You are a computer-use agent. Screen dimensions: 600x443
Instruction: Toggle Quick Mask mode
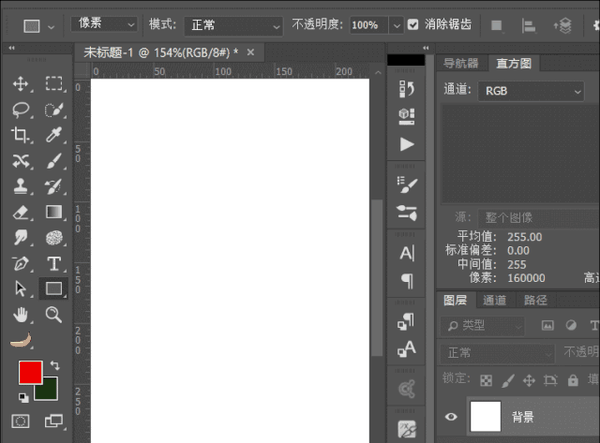click(x=20, y=422)
